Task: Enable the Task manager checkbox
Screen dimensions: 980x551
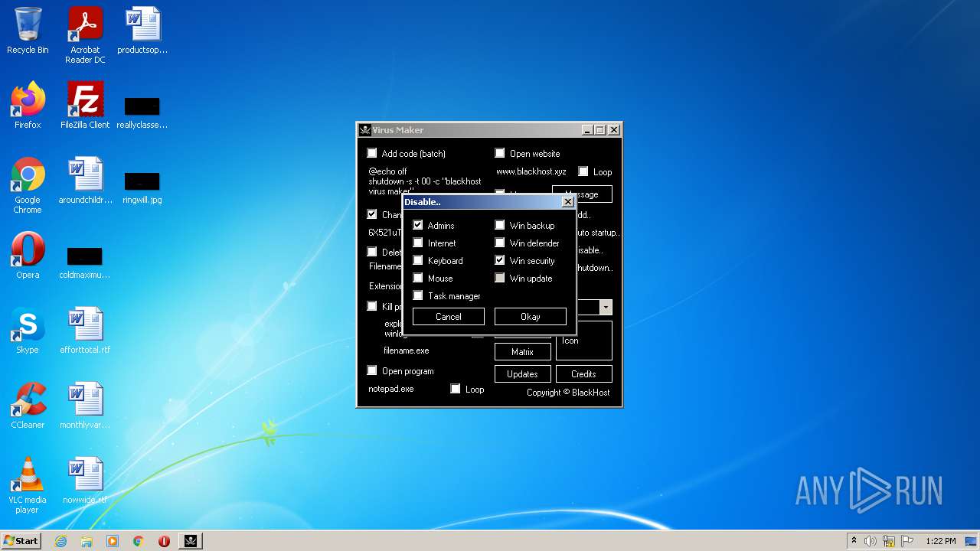Action: (x=418, y=295)
